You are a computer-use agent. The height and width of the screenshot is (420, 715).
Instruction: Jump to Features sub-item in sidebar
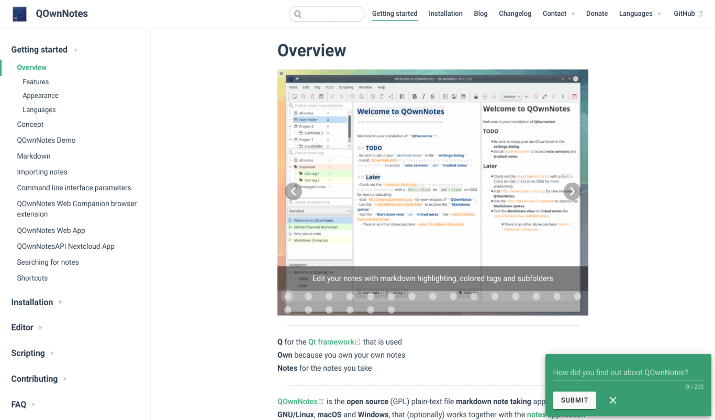(x=36, y=82)
